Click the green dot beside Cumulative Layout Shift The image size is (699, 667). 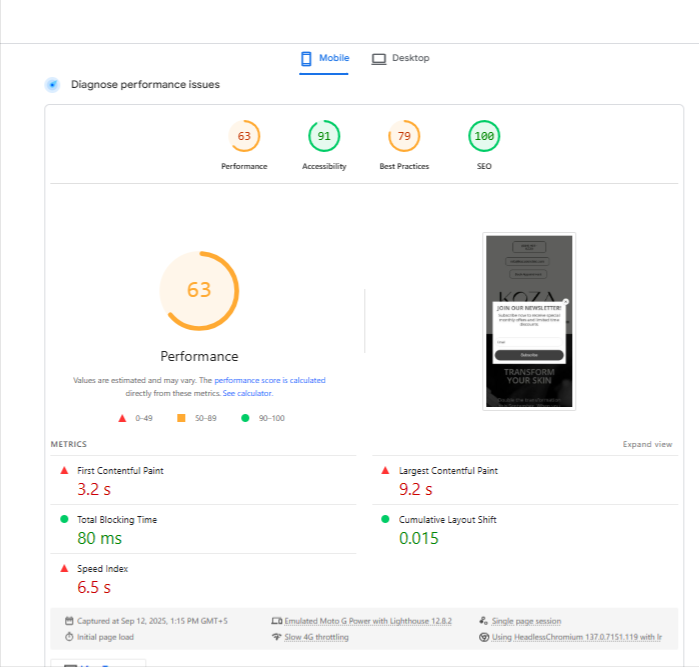click(386, 519)
